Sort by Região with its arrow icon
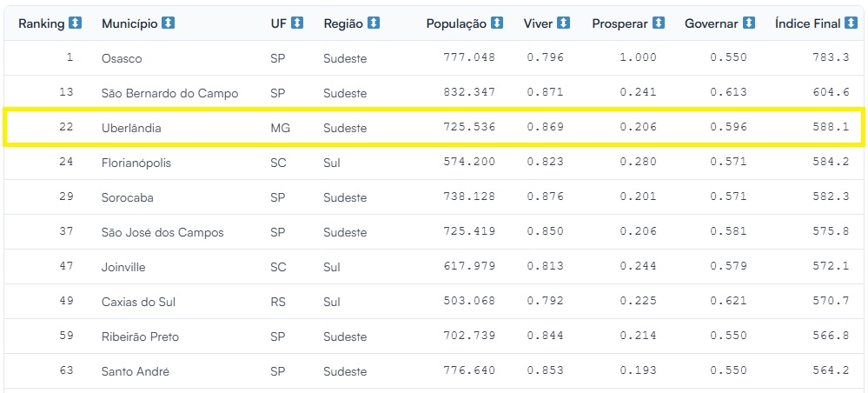Image resolution: width=868 pixels, height=393 pixels. click(x=374, y=23)
